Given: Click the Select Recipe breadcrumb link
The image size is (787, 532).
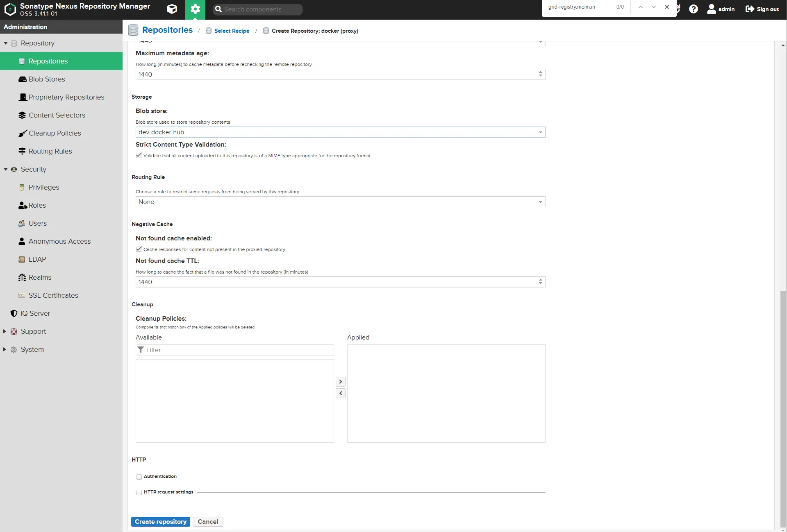Looking at the screenshot, I should click(232, 31).
